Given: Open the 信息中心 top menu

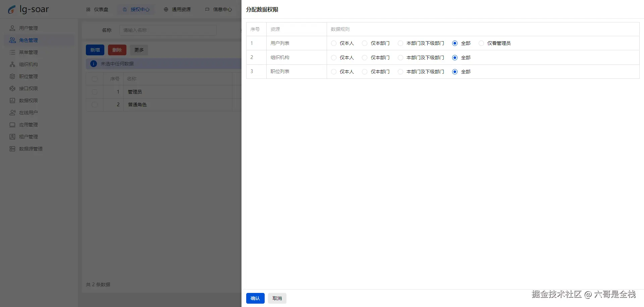Looking at the screenshot, I should point(219,9).
